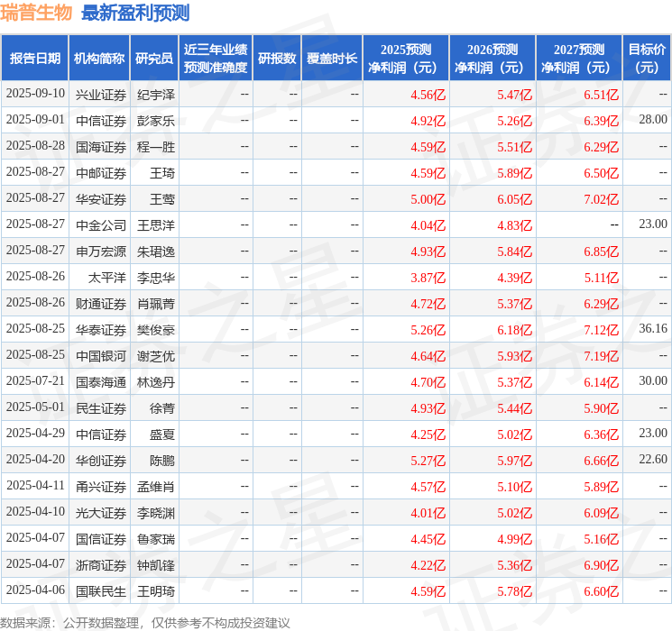
Task: Click the 中金公司 institution cell
Action: point(101,225)
